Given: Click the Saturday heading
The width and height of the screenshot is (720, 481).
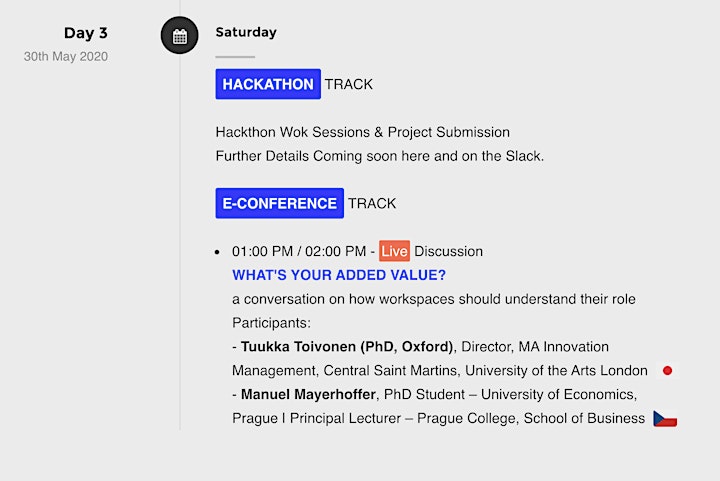Looking at the screenshot, I should coord(246,32).
